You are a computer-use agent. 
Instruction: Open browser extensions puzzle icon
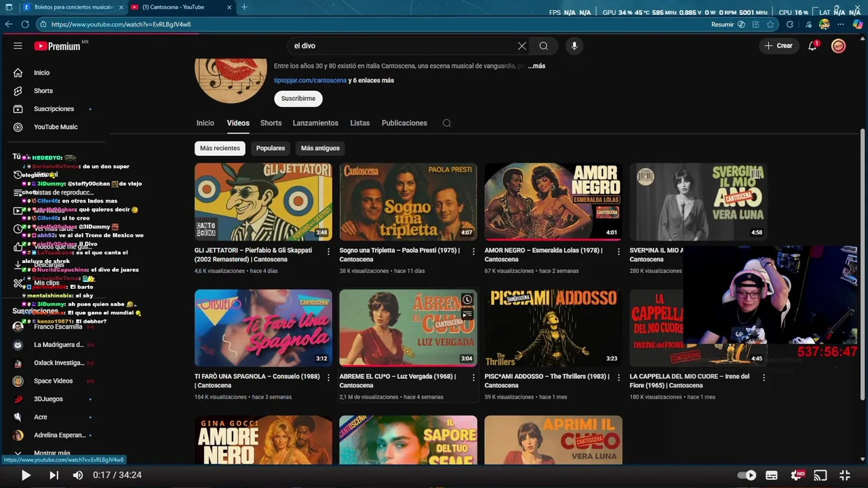click(789, 24)
